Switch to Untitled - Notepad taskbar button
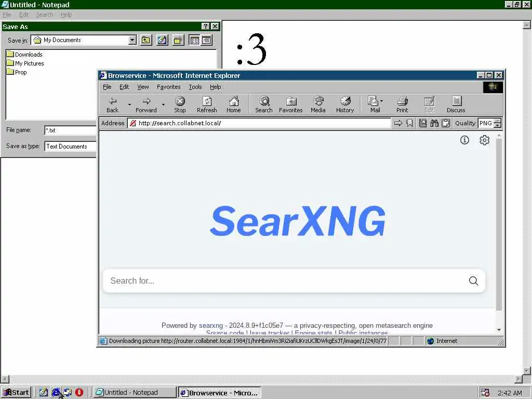This screenshot has height=399, width=532. pyautogui.click(x=135, y=393)
